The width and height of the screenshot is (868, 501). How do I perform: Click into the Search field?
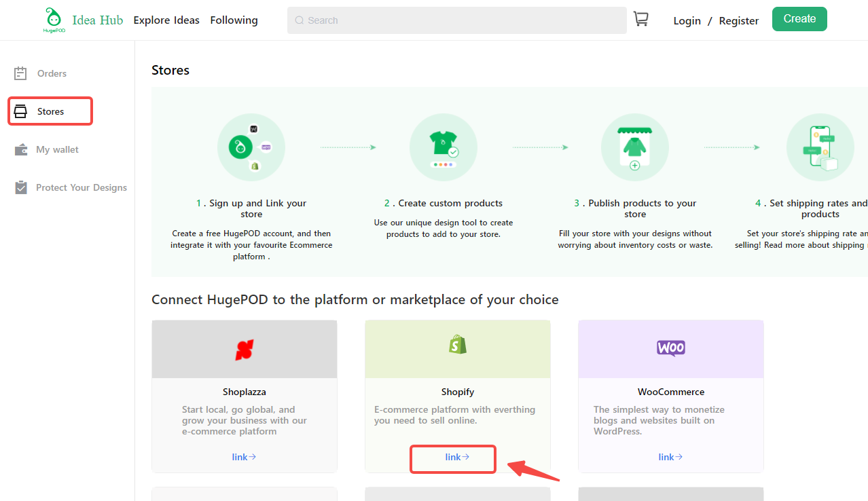pos(457,20)
